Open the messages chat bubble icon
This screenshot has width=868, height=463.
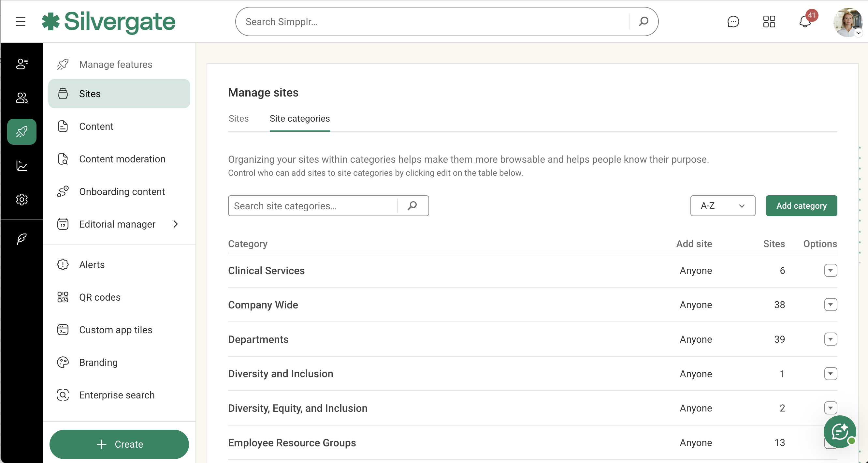(x=733, y=22)
